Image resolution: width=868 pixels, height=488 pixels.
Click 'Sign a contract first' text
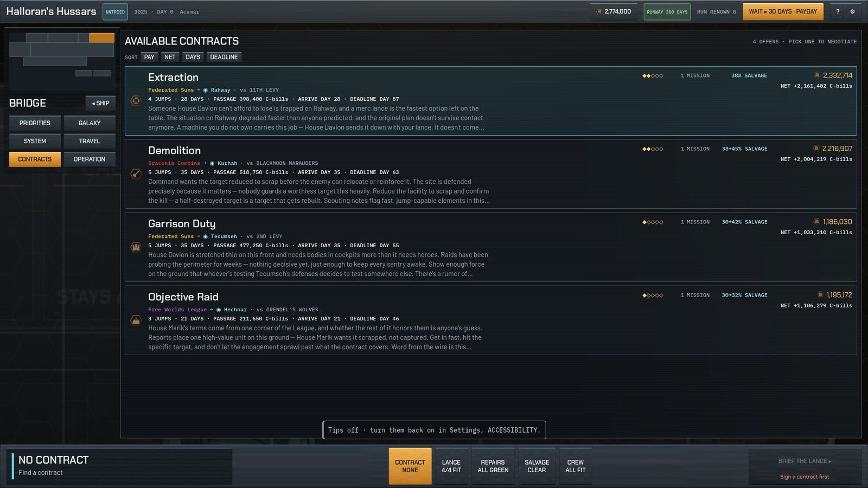pos(805,477)
